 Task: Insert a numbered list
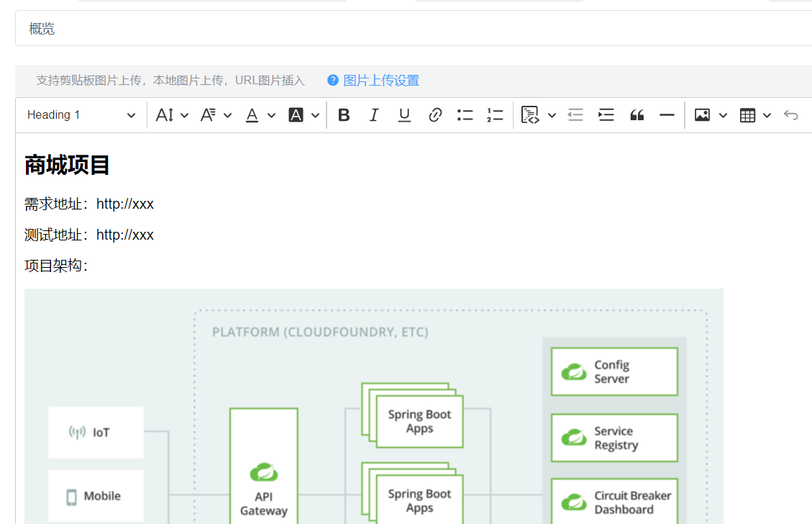point(495,115)
